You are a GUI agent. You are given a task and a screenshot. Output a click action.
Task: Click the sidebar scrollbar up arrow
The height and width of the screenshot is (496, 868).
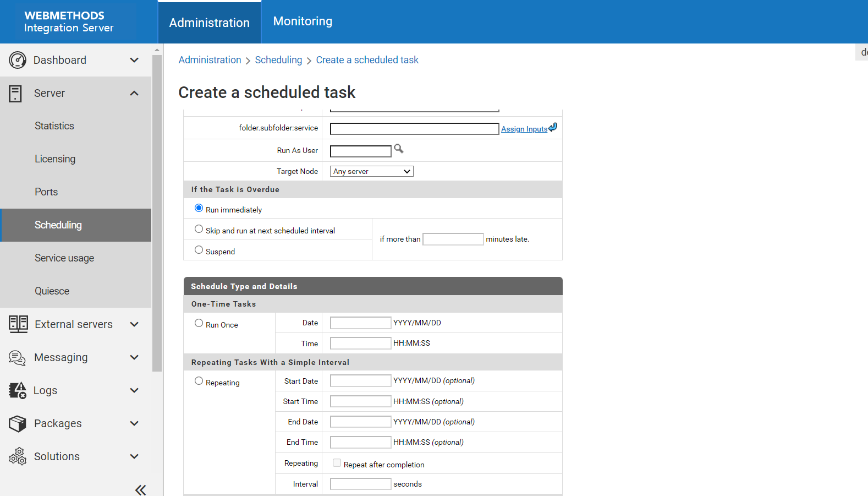[157, 50]
